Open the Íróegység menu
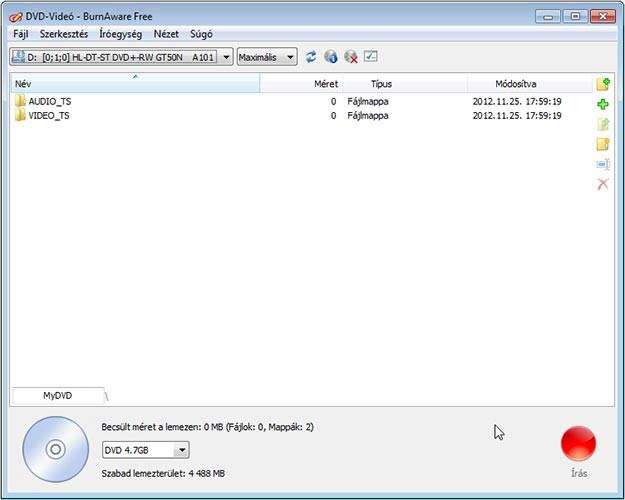Image resolution: width=625 pixels, height=500 pixels. point(120,34)
